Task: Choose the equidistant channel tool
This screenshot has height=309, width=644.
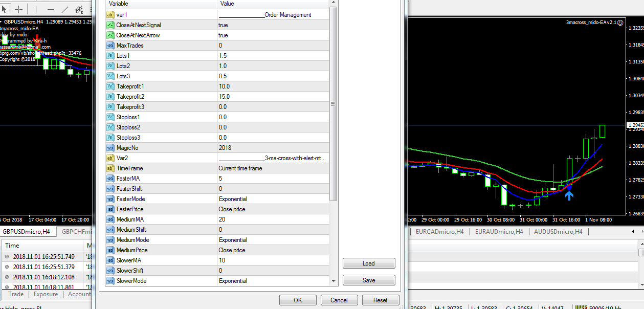Action: point(79,9)
